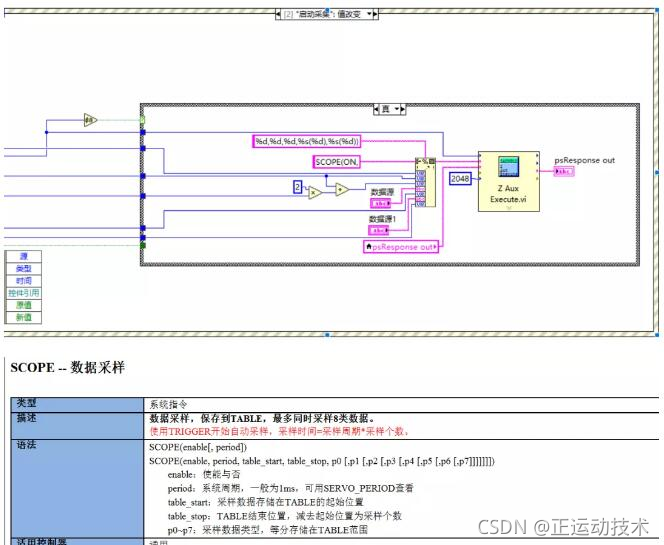Go to next event case arrow
The height and width of the screenshot is (545, 664).
click(375, 14)
